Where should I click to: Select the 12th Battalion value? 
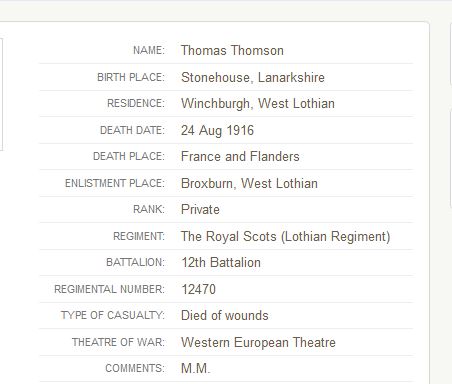[x=221, y=263]
